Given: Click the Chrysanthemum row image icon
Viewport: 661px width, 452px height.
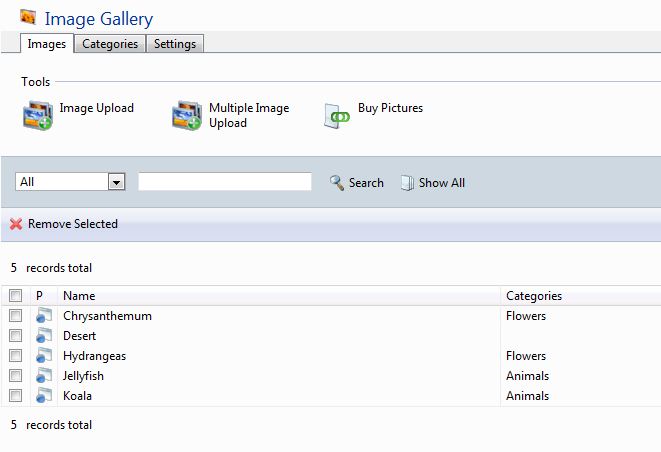Looking at the screenshot, I should tap(43, 316).
